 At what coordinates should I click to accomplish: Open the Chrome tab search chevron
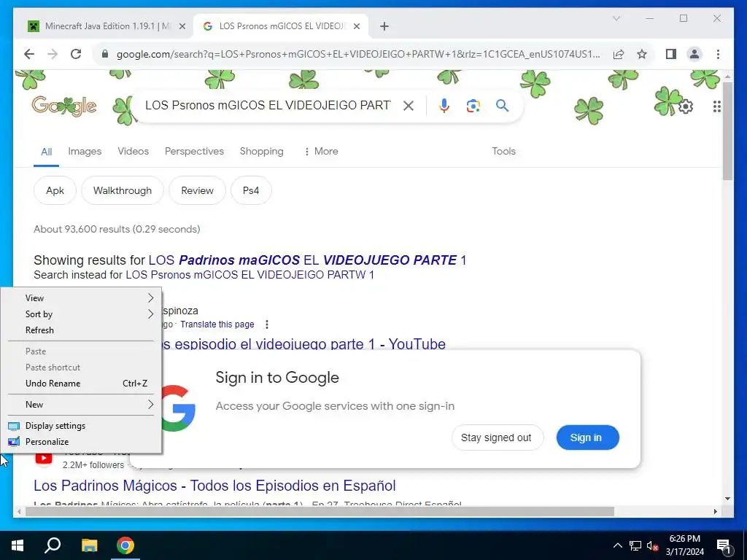616,18
